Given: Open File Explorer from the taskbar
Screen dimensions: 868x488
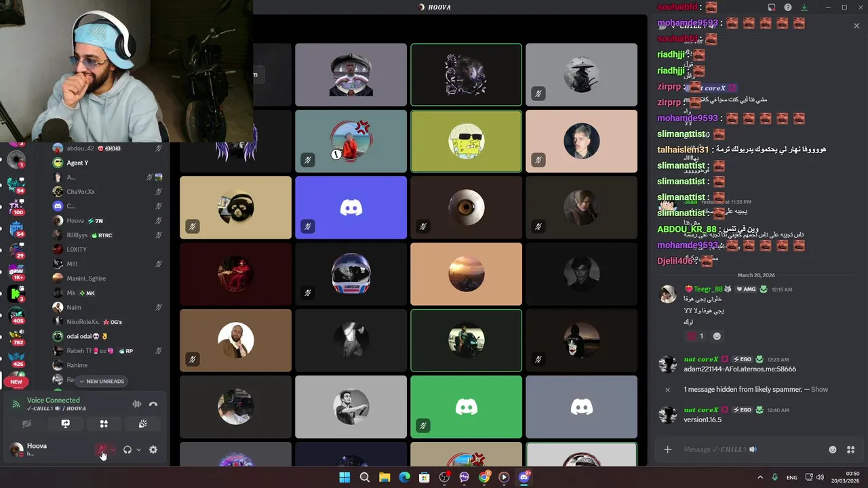Looking at the screenshot, I should pos(384,477).
